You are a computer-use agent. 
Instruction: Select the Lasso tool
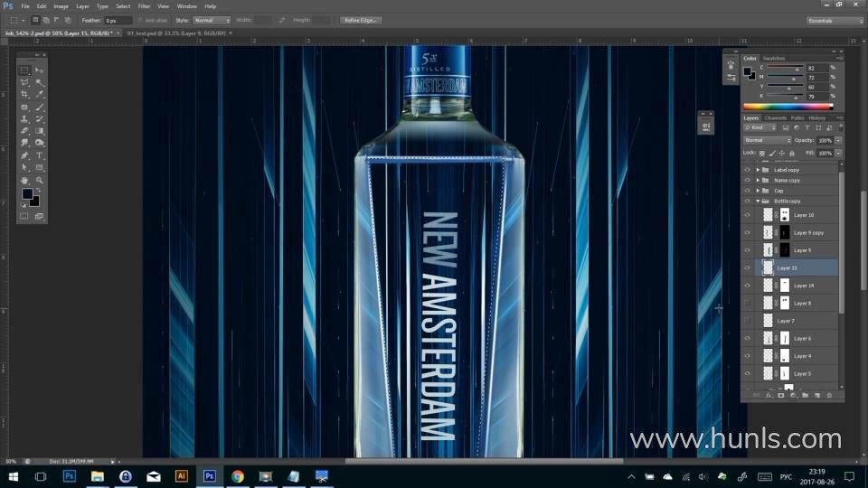click(24, 83)
